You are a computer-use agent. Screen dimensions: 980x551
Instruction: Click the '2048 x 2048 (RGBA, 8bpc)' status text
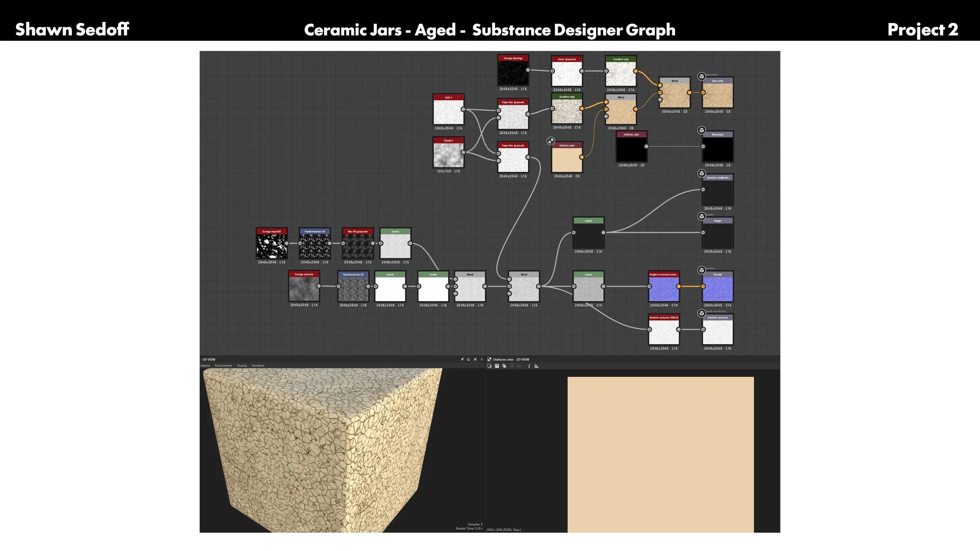coord(504,530)
